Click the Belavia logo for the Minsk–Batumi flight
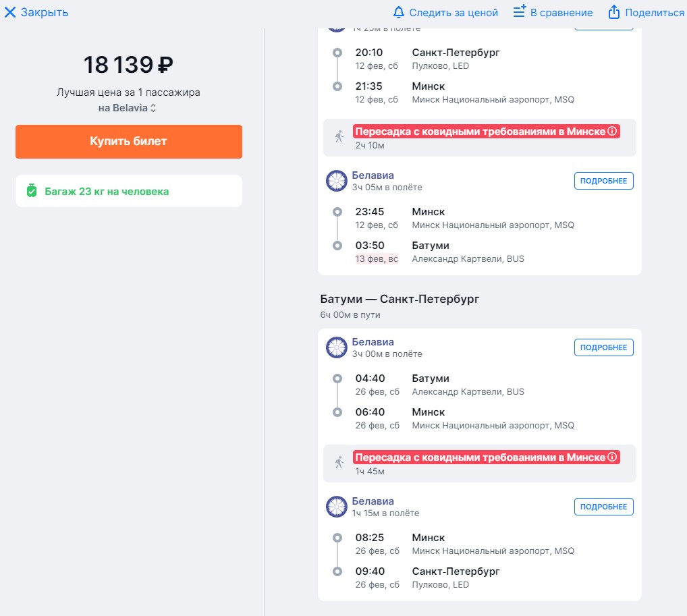This screenshot has height=616, width=687. pos(337,181)
